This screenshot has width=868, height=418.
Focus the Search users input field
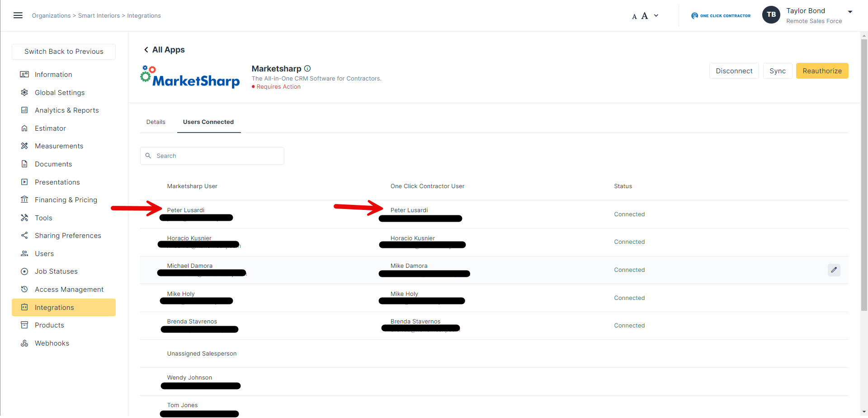pyautogui.click(x=212, y=156)
